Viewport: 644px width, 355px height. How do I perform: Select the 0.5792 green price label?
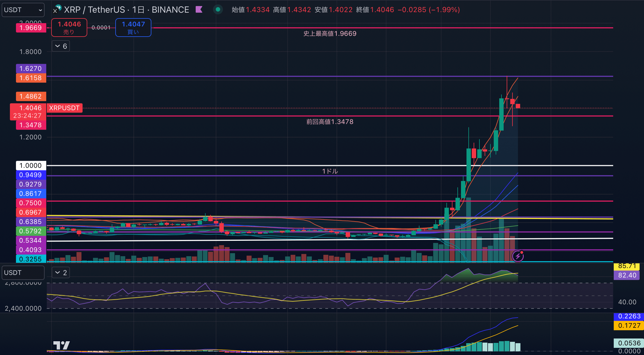pos(31,231)
